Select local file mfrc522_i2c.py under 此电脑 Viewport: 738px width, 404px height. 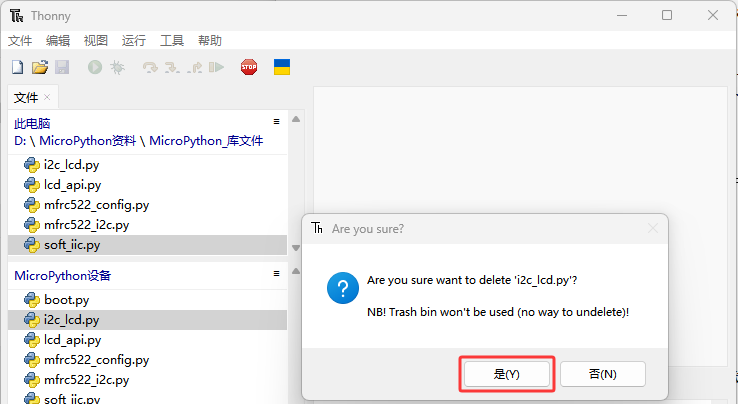point(147,225)
